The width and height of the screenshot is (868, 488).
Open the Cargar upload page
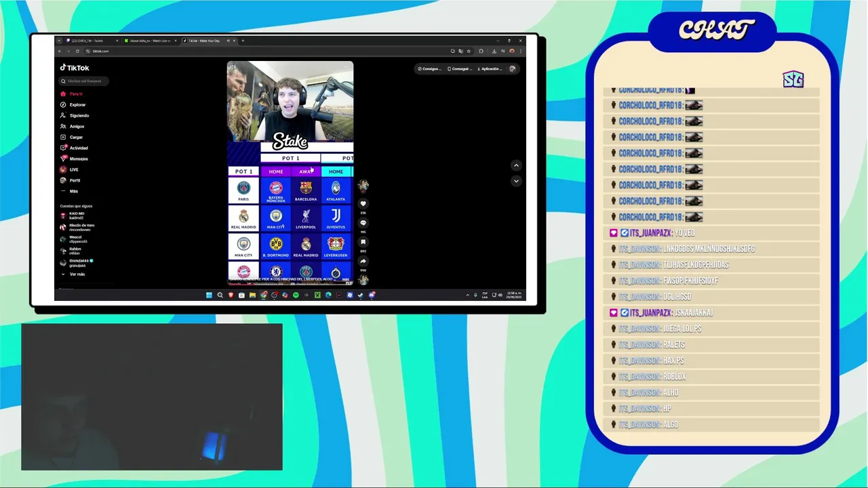72,137
